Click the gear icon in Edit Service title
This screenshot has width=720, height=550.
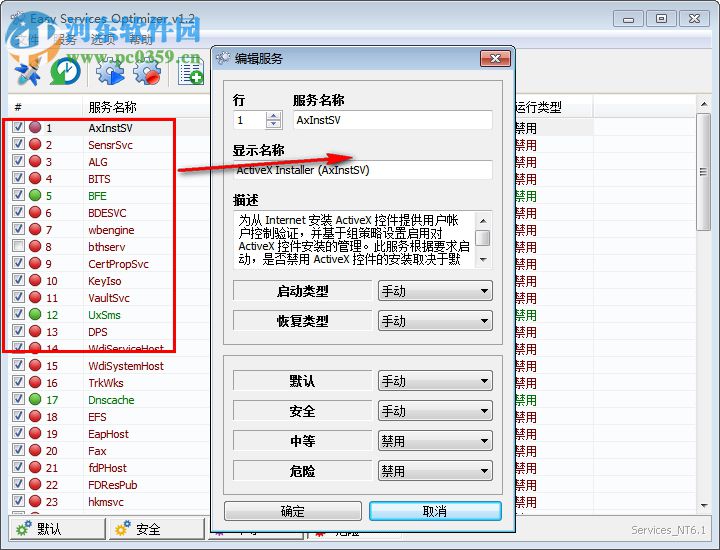(223, 58)
